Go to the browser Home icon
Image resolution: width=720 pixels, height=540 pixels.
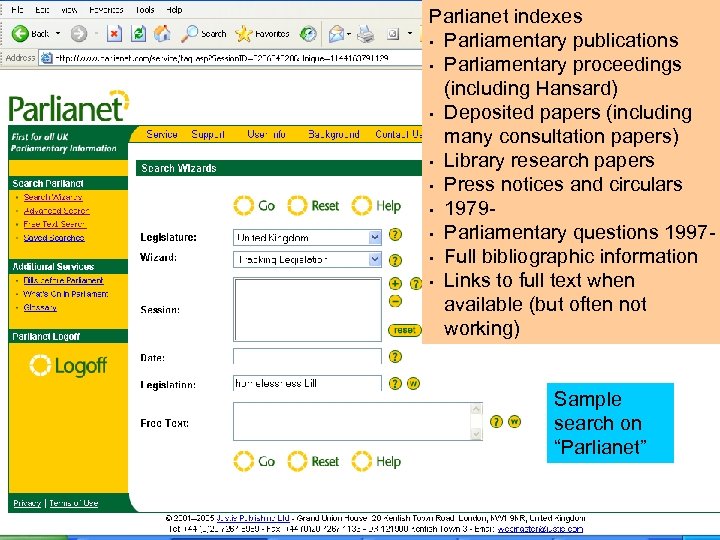coord(162,34)
